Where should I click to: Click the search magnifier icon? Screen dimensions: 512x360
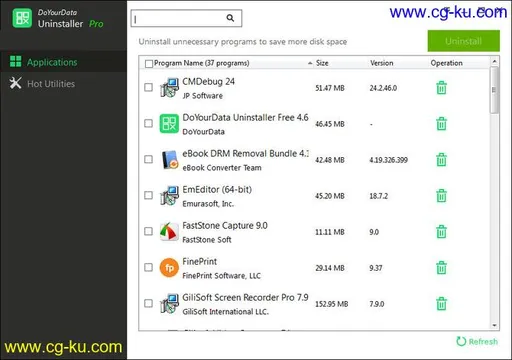[x=230, y=18]
